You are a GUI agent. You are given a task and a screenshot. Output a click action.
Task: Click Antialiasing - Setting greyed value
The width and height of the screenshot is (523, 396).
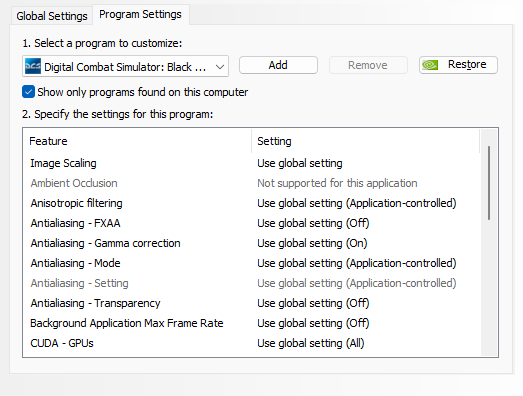[x=357, y=283]
